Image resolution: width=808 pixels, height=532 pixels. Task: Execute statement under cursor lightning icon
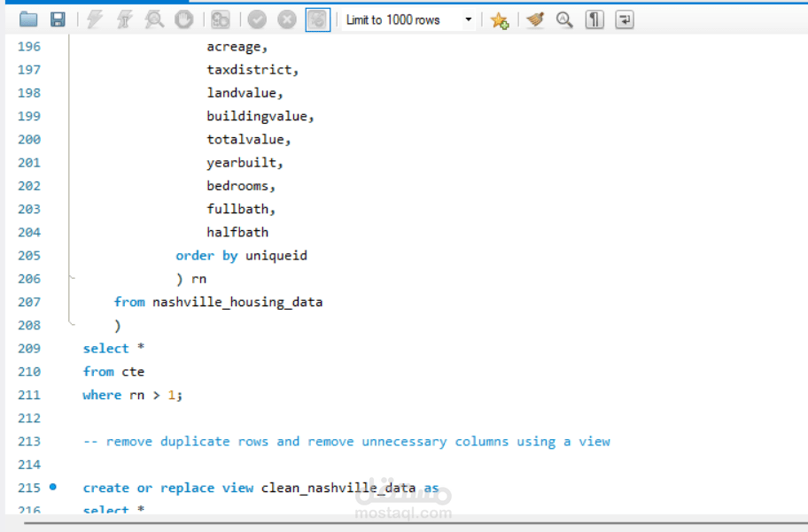pos(124,20)
